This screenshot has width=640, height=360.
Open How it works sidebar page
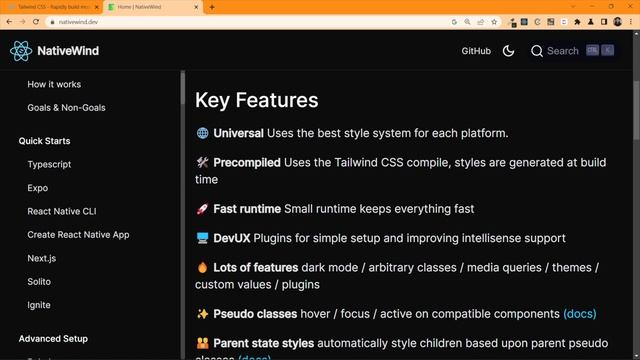coord(54,84)
